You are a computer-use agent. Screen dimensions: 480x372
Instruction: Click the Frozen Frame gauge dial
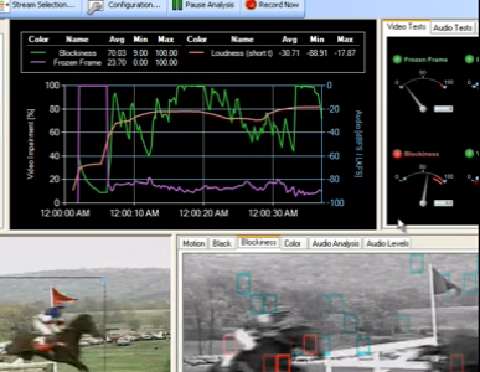click(x=422, y=91)
